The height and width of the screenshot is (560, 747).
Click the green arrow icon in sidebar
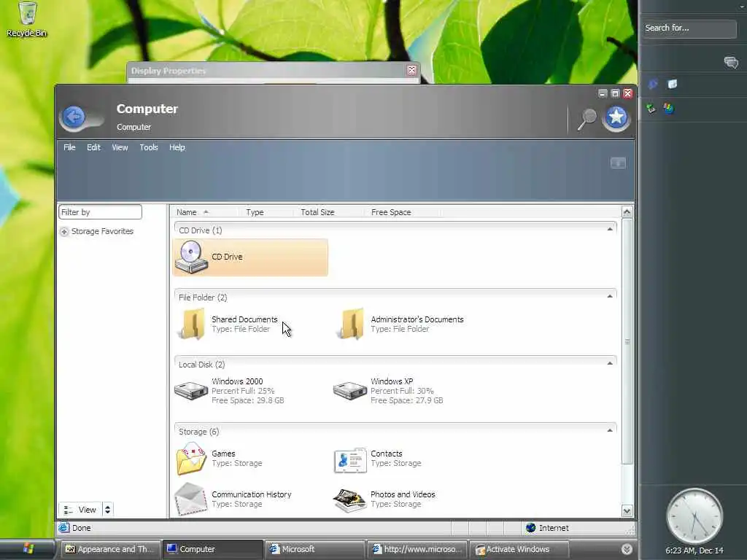pos(651,109)
